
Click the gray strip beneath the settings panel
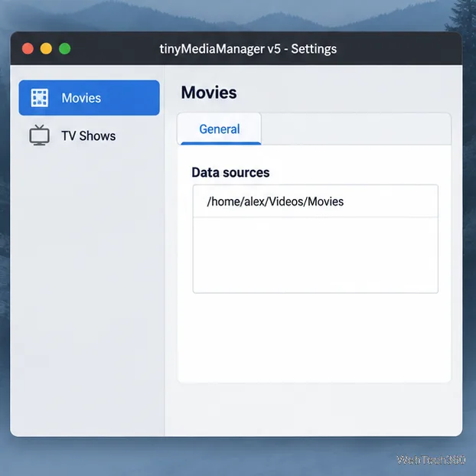[x=314, y=409]
